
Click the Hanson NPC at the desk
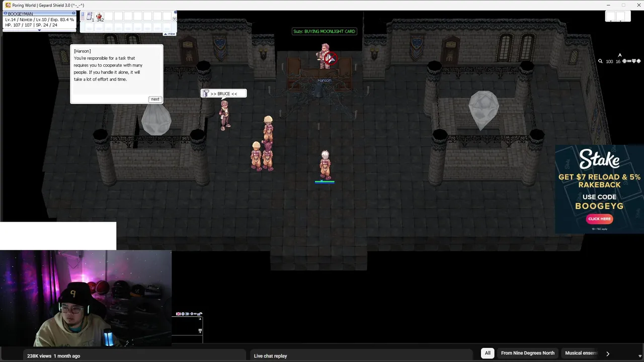pyautogui.click(x=326, y=56)
